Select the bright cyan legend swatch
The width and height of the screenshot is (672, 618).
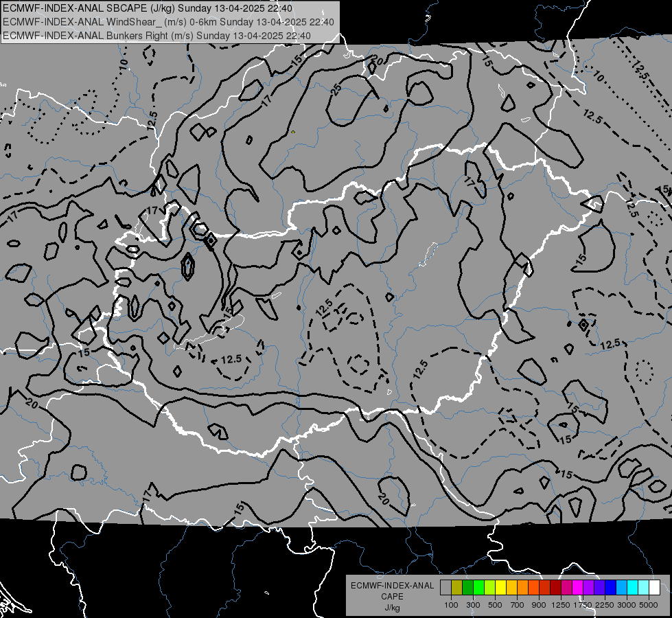[x=633, y=587]
